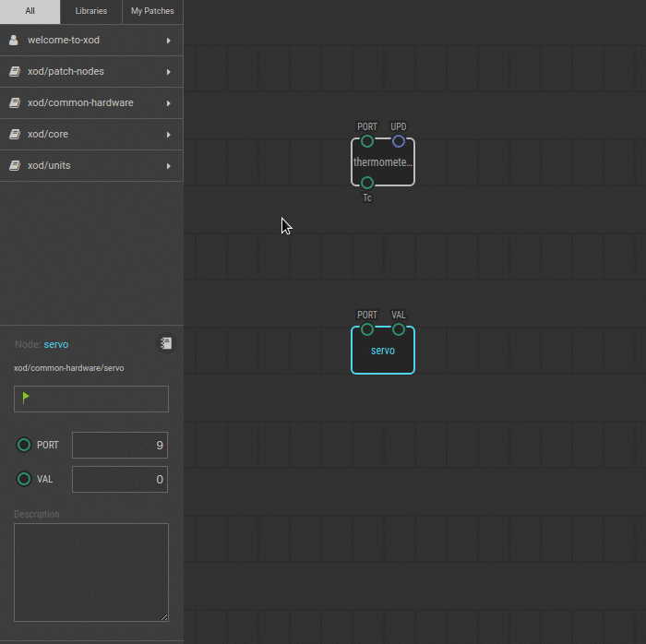Switch to the Libraries tab
The image size is (646, 644).
[90, 11]
